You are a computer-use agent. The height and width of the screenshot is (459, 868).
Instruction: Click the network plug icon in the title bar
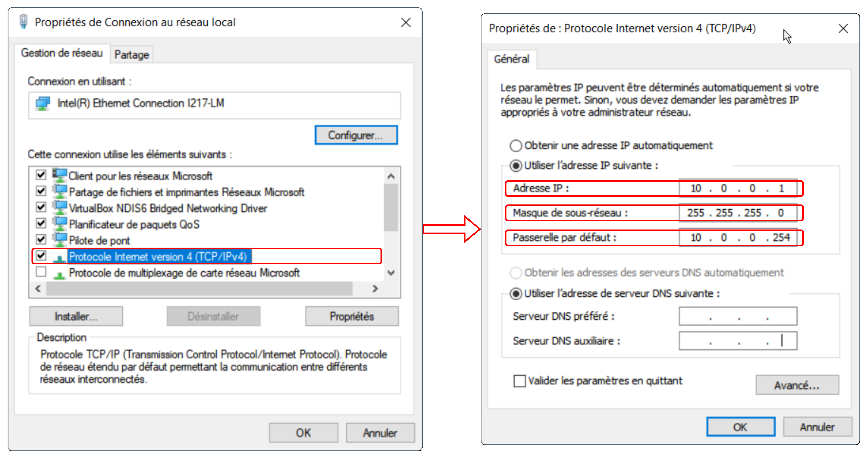pos(23,22)
